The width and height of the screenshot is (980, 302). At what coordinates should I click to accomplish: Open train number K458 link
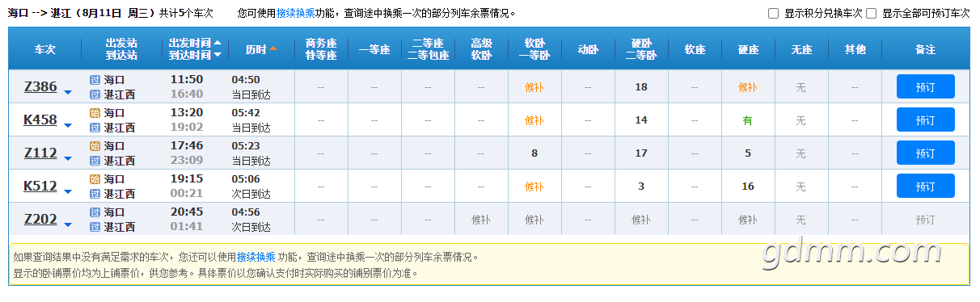[40, 120]
